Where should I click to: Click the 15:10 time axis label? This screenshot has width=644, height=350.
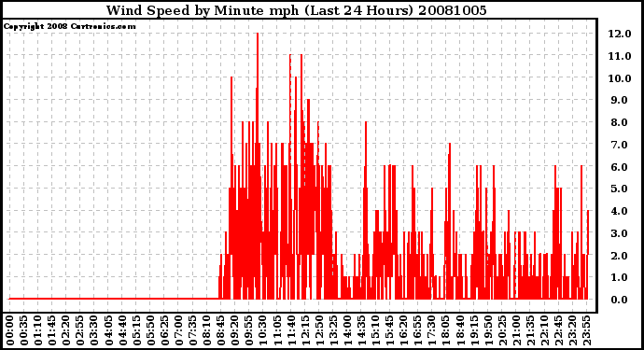pyautogui.click(x=375, y=330)
